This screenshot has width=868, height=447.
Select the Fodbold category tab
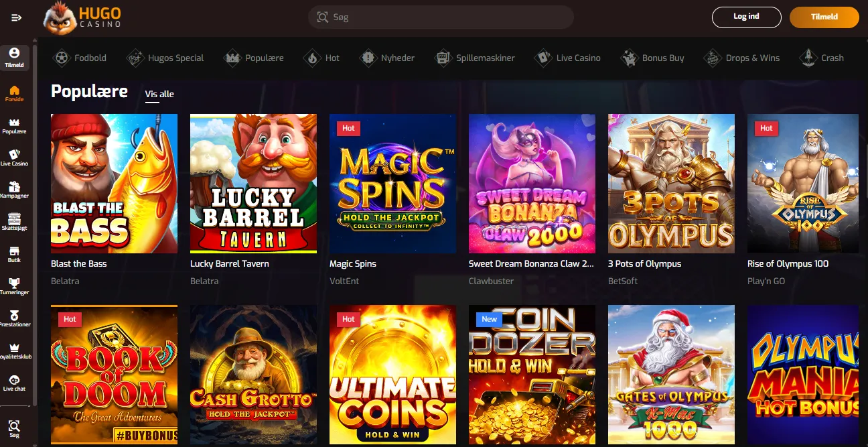click(x=80, y=58)
